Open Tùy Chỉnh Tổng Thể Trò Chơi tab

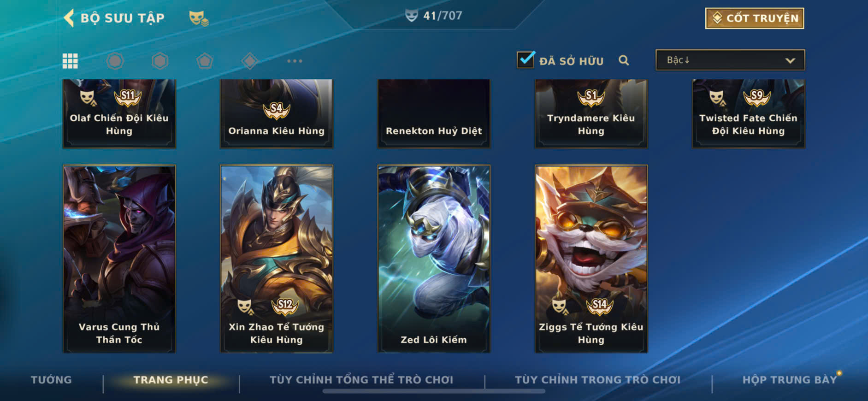(361, 380)
